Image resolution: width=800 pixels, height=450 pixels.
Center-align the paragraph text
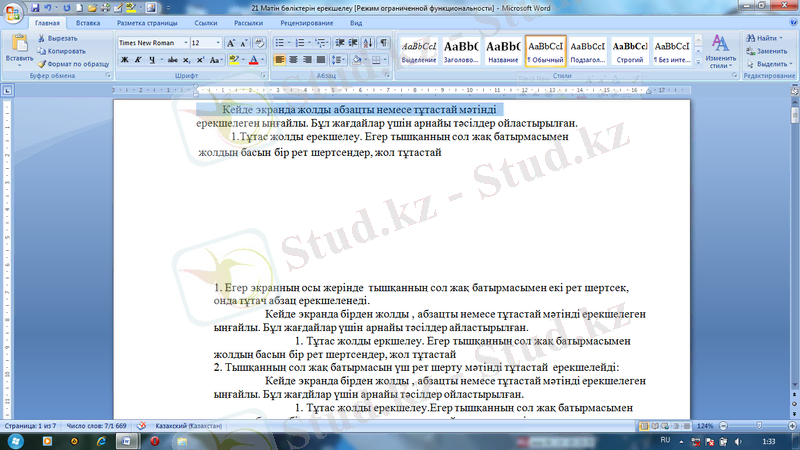pyautogui.click(x=295, y=60)
